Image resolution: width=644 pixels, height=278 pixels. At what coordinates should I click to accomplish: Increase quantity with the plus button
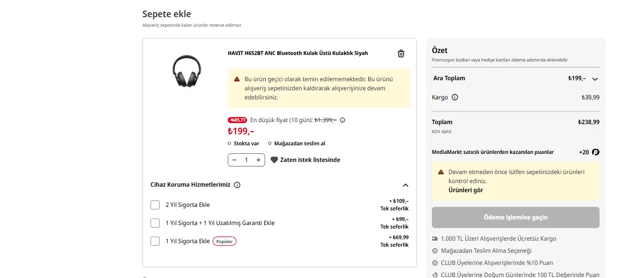point(259,160)
